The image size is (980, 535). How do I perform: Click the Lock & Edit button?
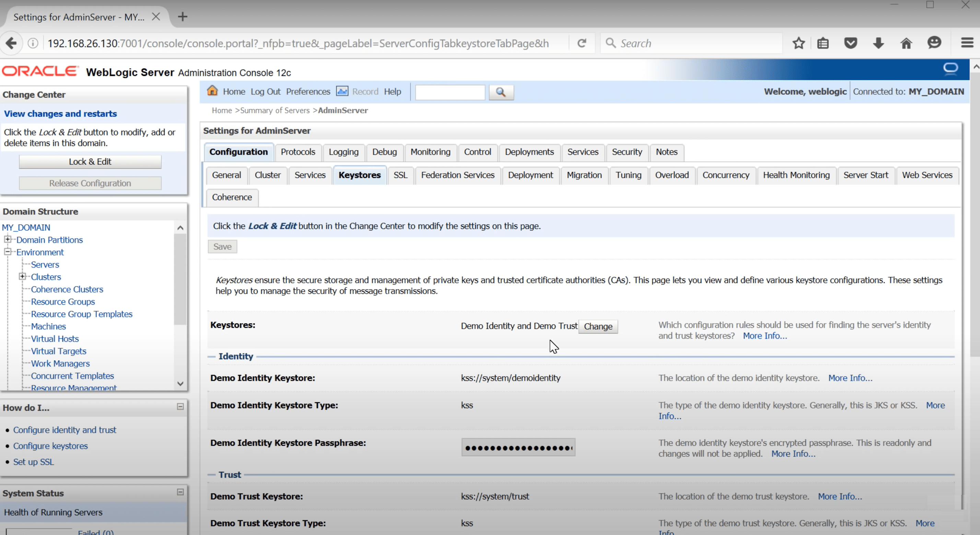click(x=90, y=161)
